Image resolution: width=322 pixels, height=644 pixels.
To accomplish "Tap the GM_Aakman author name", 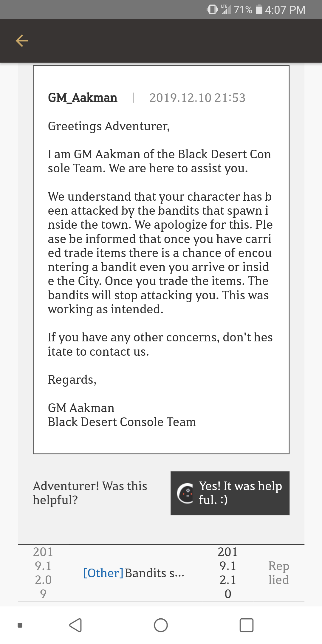I will [83, 98].
